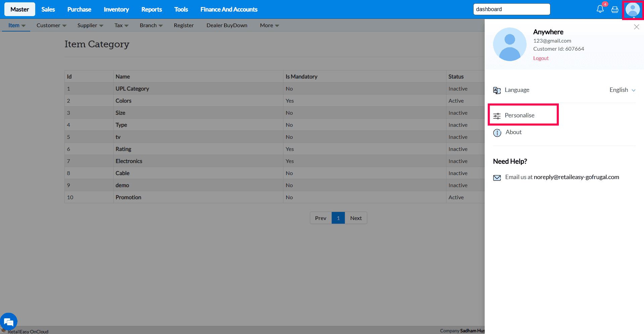Click the Anywhere account name
The height and width of the screenshot is (334, 644).
[548, 32]
